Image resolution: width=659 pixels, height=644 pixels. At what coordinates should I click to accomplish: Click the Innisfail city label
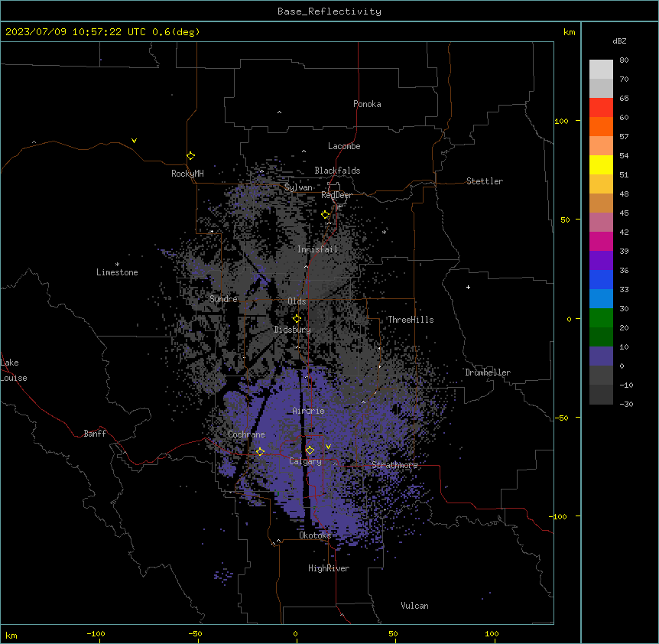tap(317, 249)
